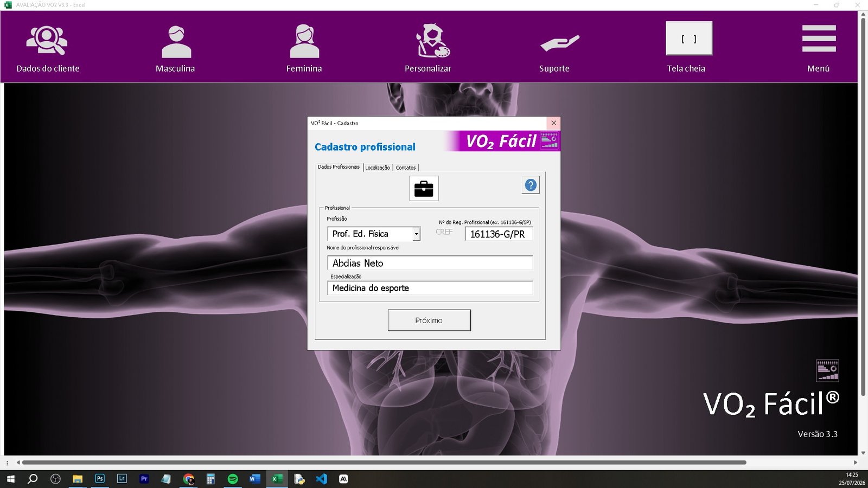
Task: Click the blue help question icon
Action: point(531,185)
